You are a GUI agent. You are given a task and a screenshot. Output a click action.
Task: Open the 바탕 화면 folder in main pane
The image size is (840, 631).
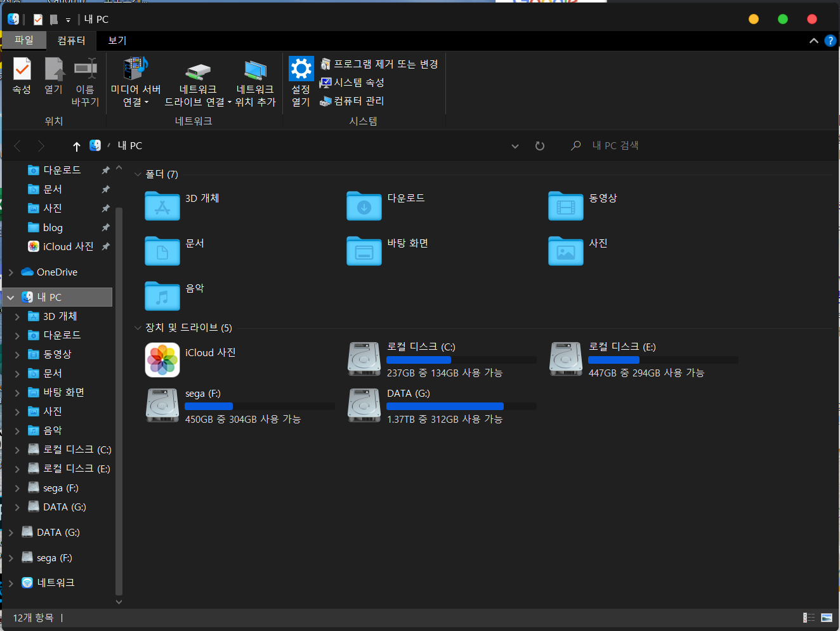coord(364,251)
